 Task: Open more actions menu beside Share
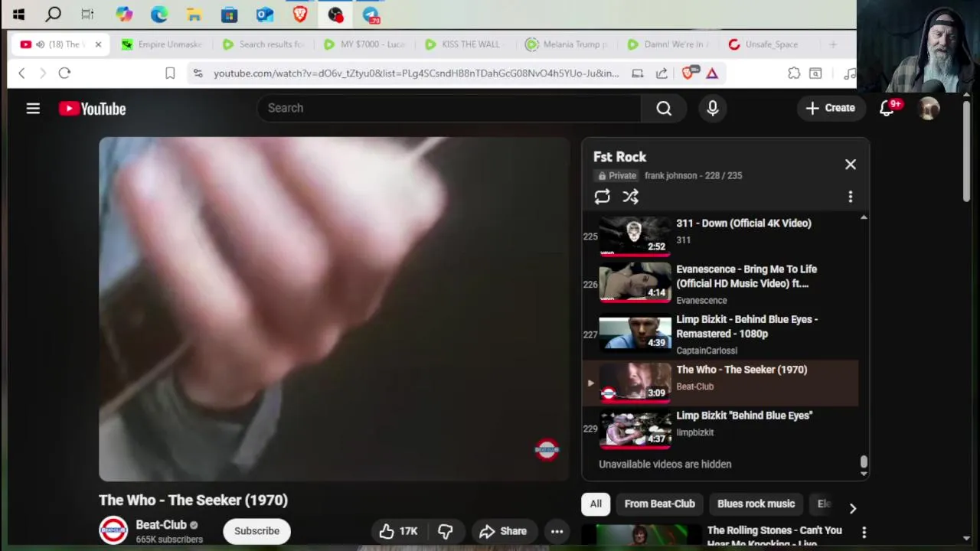coord(557,531)
